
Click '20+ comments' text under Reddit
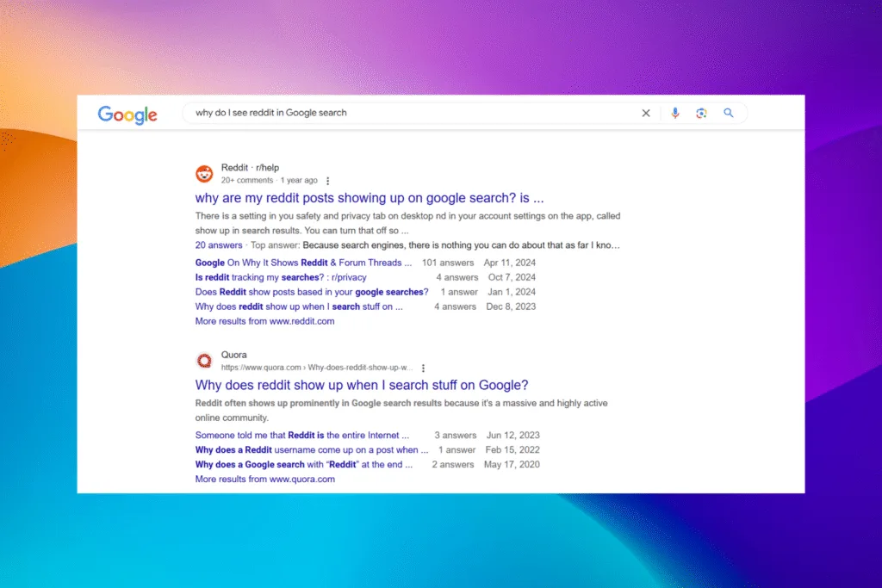point(247,181)
